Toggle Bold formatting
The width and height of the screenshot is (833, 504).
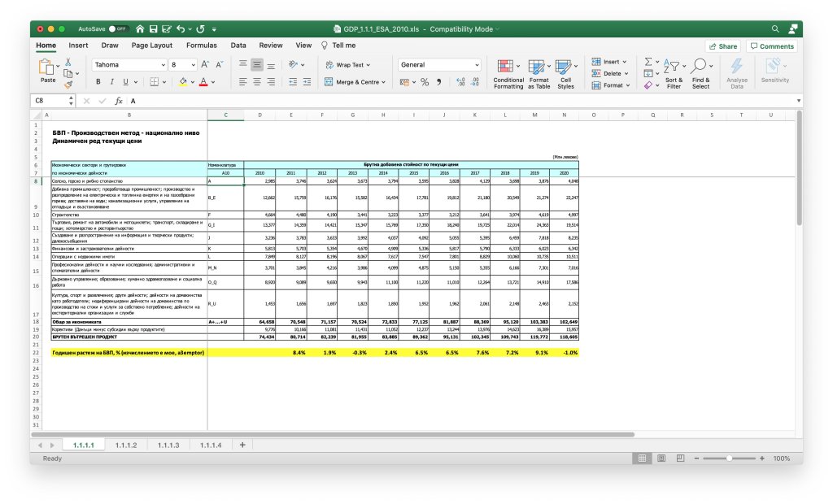(x=98, y=82)
